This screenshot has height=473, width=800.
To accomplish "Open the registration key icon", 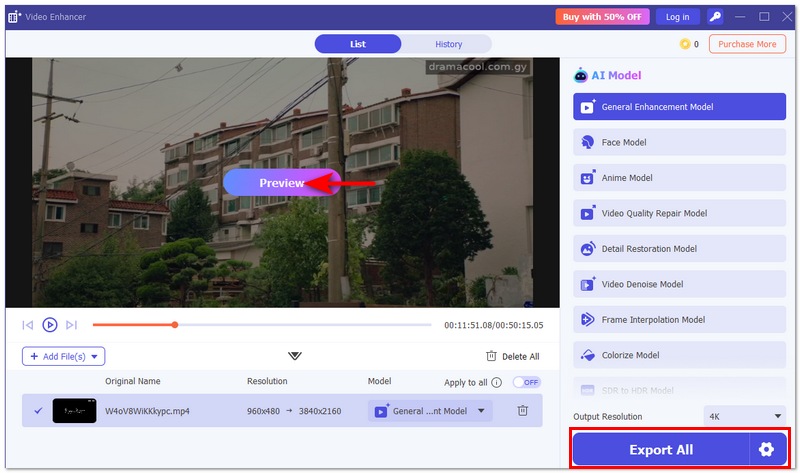I will pyautogui.click(x=715, y=17).
